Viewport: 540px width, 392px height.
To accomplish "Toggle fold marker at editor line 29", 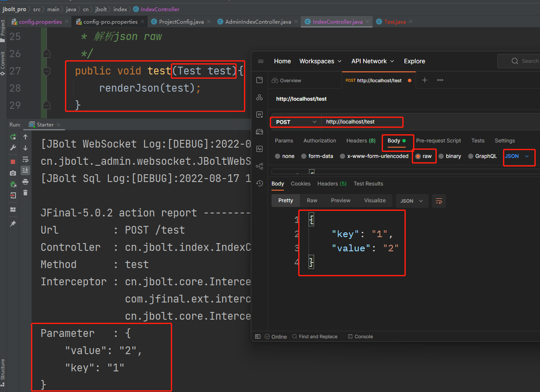I will (47, 105).
